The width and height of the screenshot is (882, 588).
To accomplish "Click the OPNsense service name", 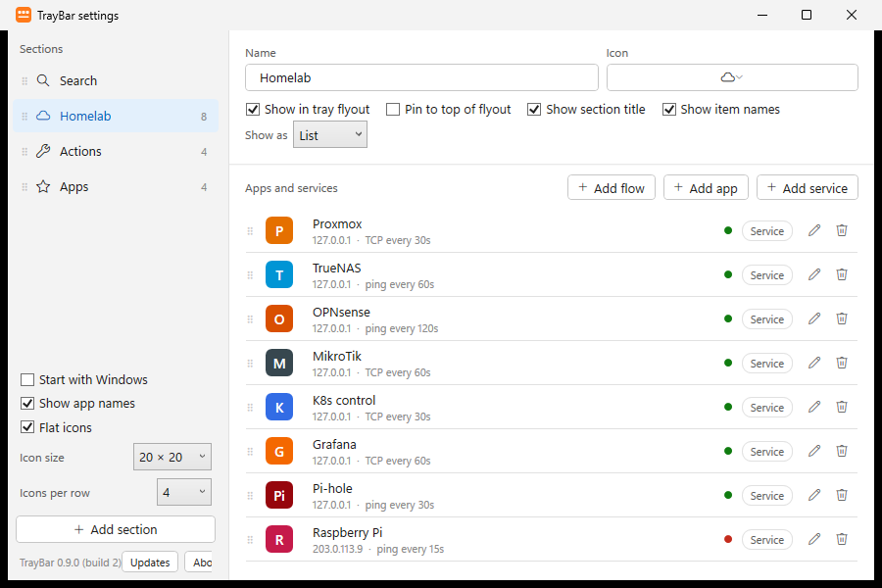I will pos(341,313).
